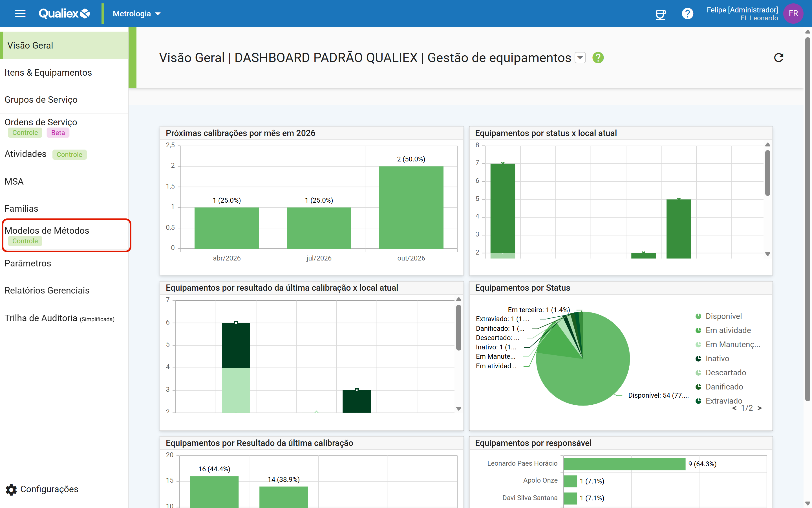This screenshot has width=812, height=508.
Task: Open the Metrologia module dropdown
Action: pos(136,14)
